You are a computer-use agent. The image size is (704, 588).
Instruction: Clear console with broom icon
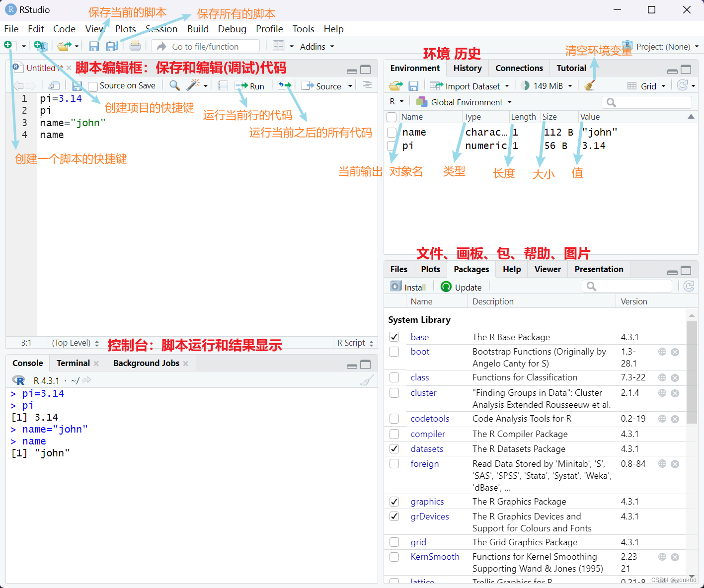367,380
